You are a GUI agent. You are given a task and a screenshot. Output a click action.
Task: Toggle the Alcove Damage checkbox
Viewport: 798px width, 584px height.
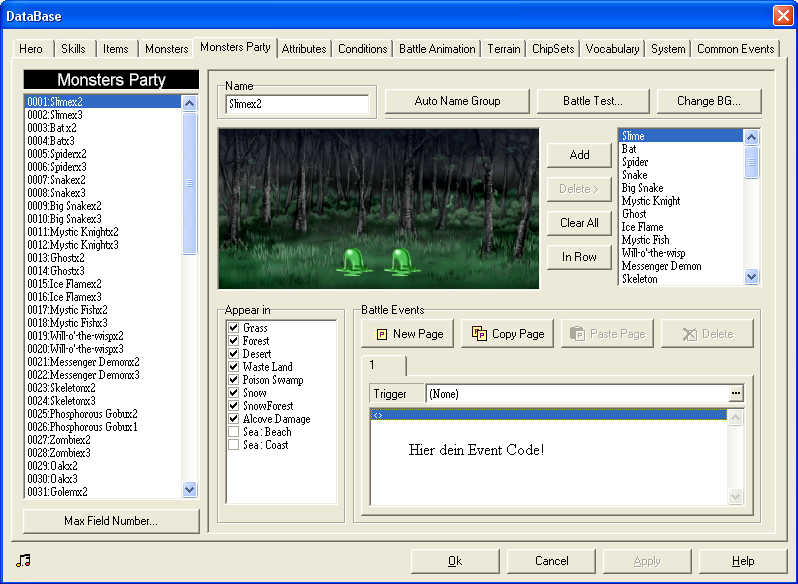[x=234, y=419]
